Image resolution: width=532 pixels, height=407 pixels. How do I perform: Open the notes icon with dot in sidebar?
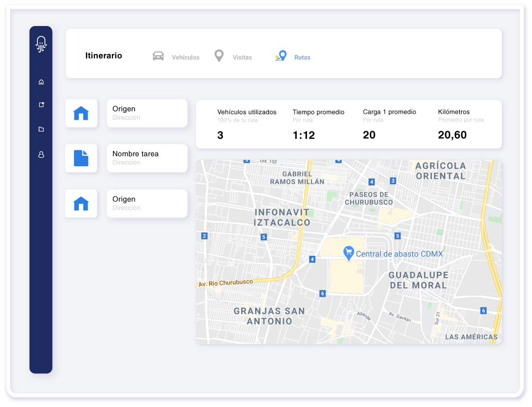[42, 105]
